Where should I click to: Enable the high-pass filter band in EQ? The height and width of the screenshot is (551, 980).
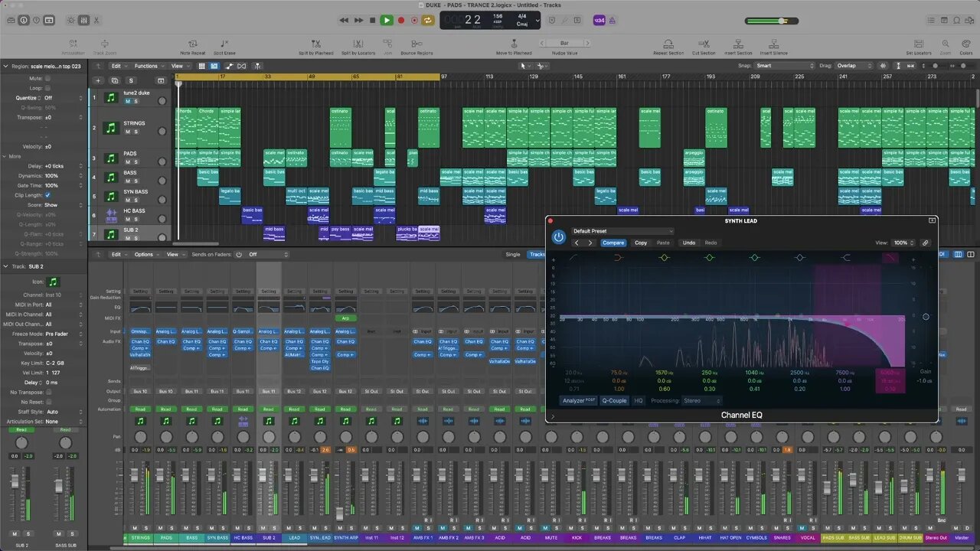point(573,258)
